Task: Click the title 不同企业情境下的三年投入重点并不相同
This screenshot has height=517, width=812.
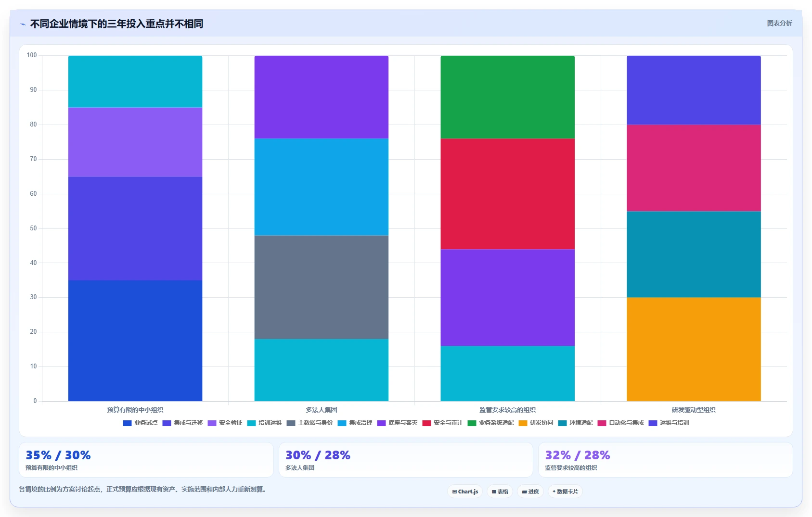Action: tap(116, 24)
